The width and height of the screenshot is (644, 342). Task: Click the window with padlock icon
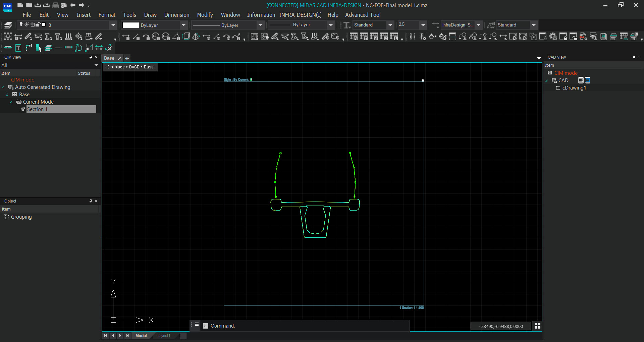point(563,37)
